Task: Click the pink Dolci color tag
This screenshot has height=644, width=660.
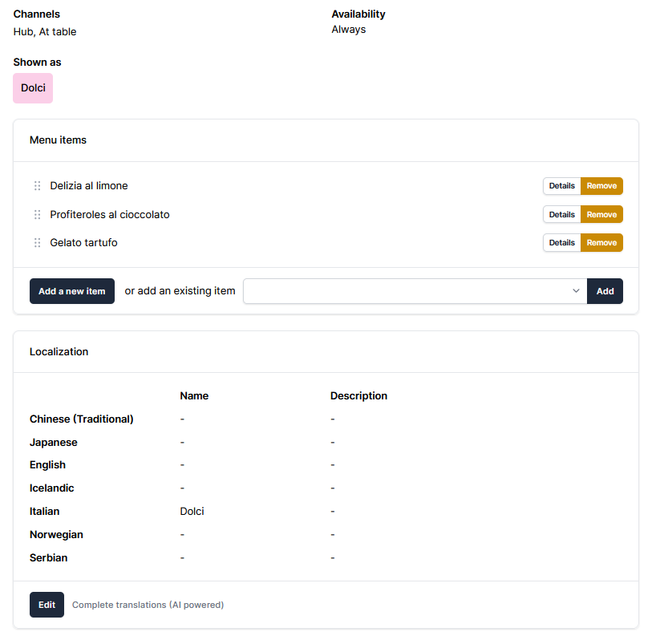Action: [x=33, y=88]
